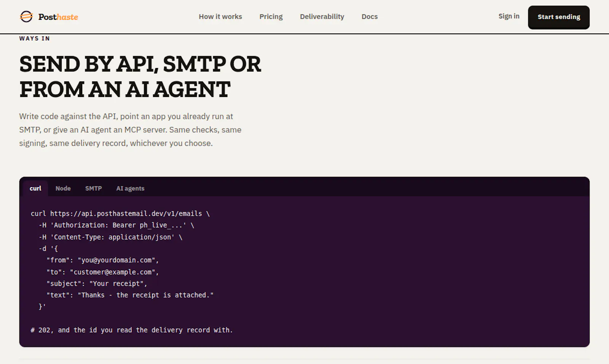This screenshot has width=609, height=364.
Task: Click the Sign in link
Action: tap(509, 16)
